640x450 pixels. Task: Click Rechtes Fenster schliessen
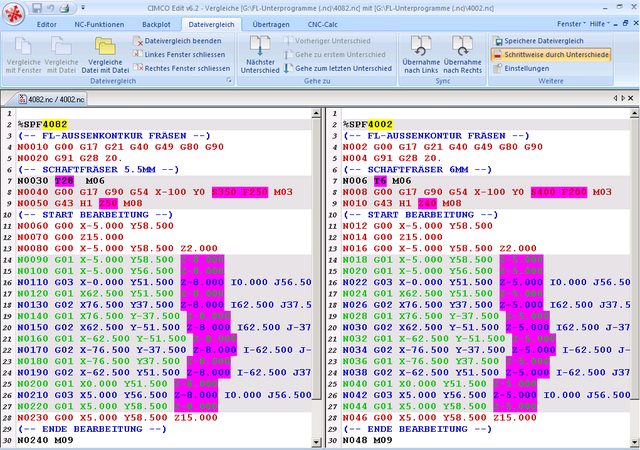point(182,68)
